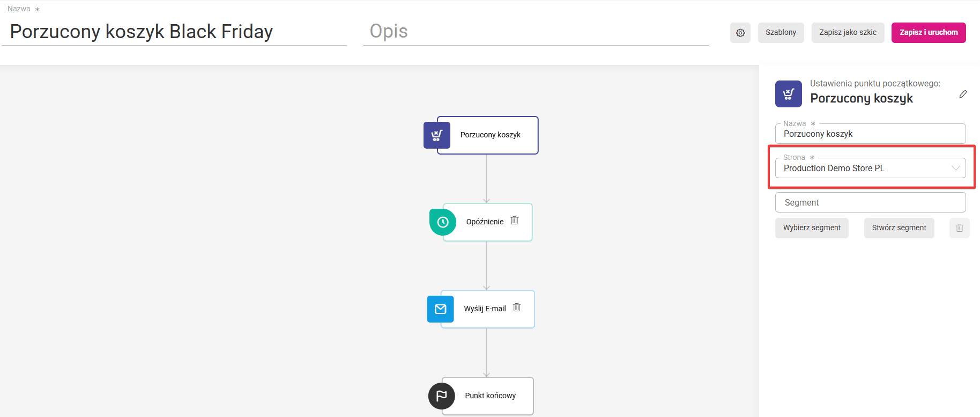
Task: Click the clock icon on the Opóźnienie node
Action: [443, 222]
